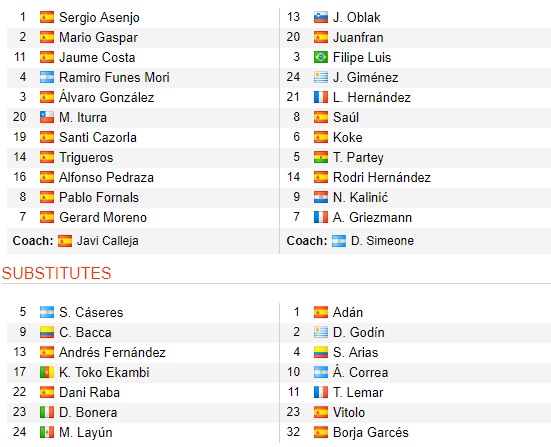Click the Mexico flag next to M. Layún
551x447 pixels.
[x=47, y=433]
